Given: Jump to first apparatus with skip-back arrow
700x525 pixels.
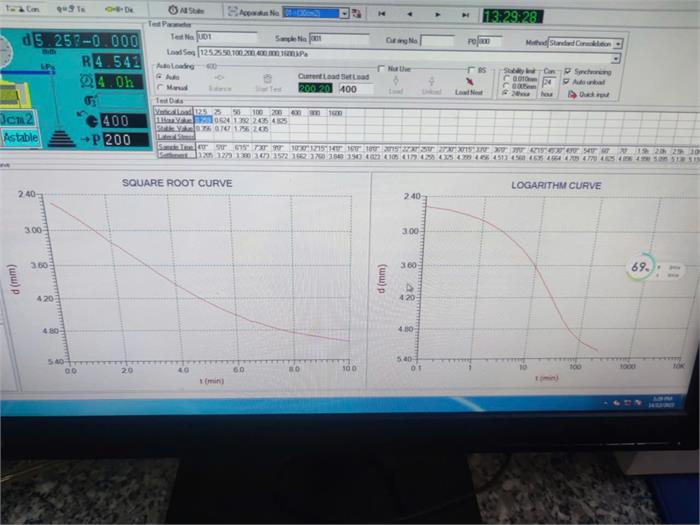Looking at the screenshot, I should click(x=382, y=15).
